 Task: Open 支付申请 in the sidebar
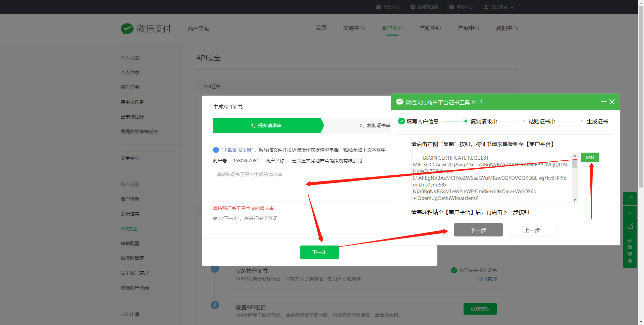130,314
